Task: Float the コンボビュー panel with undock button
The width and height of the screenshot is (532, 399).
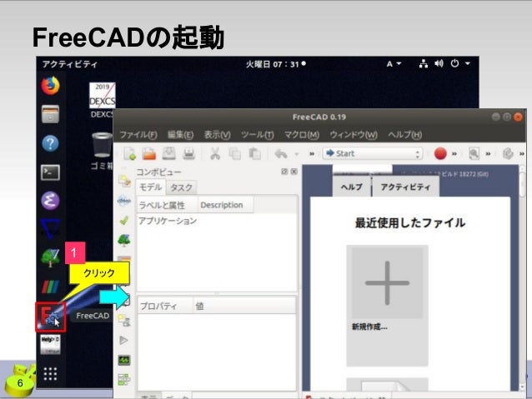Action: (284, 172)
